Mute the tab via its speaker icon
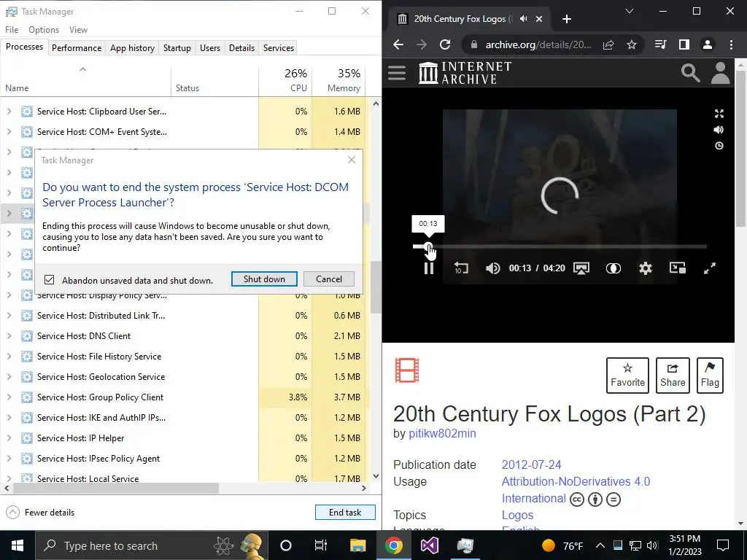 [x=524, y=18]
